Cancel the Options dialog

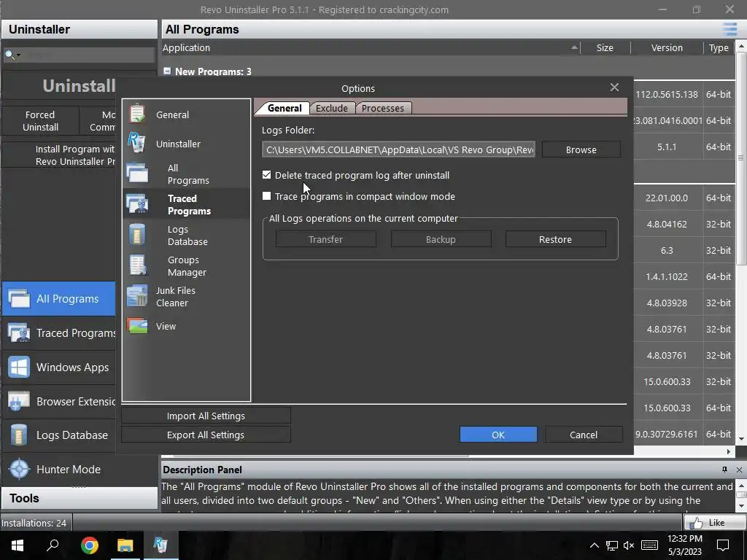(584, 435)
